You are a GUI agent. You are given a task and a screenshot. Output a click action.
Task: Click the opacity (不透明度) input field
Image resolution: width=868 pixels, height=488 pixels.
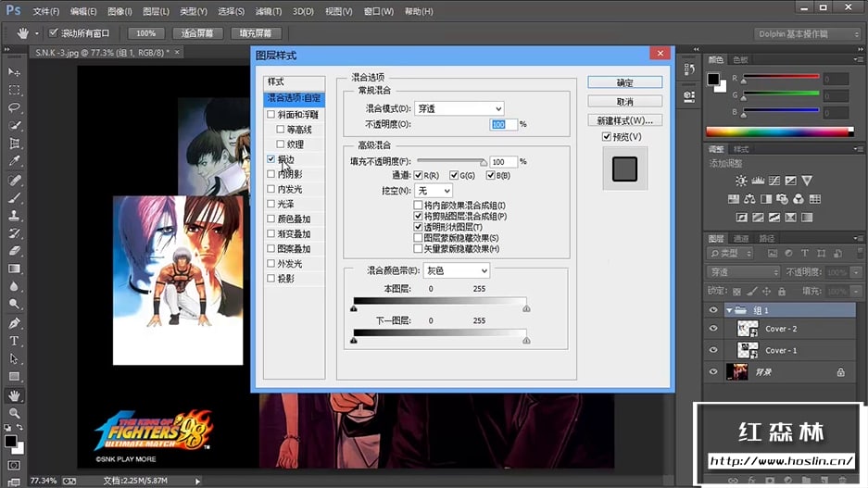[503, 124]
